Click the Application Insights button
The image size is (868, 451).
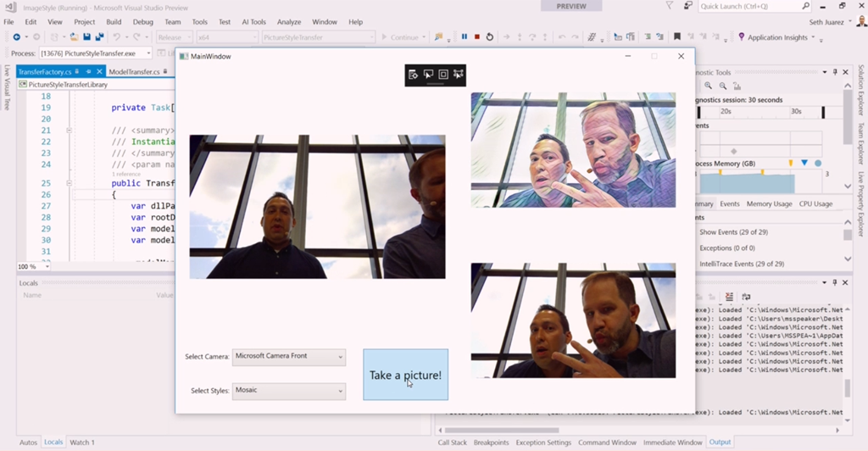(777, 37)
